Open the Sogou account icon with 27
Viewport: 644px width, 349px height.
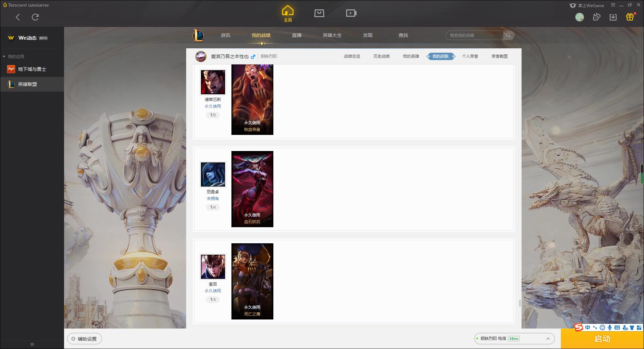click(x=625, y=328)
